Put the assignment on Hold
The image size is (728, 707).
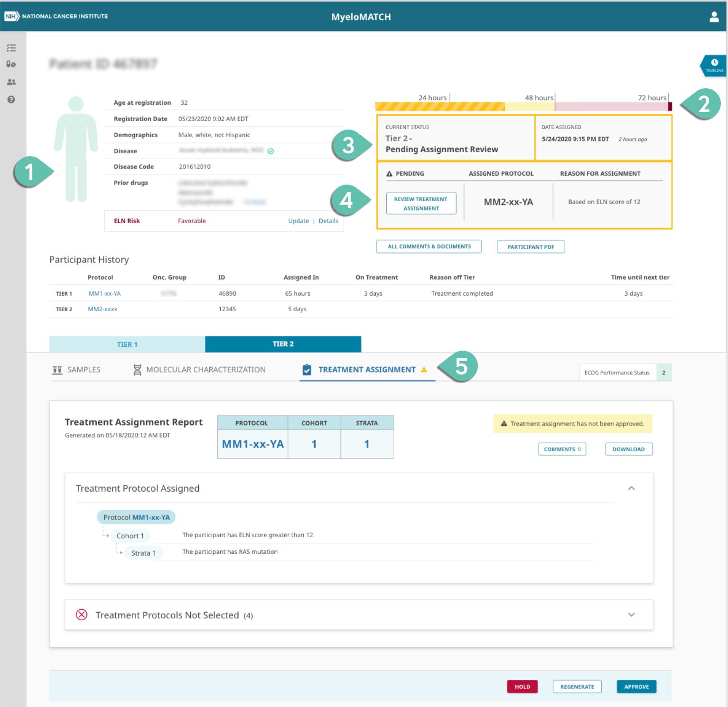coord(522,687)
